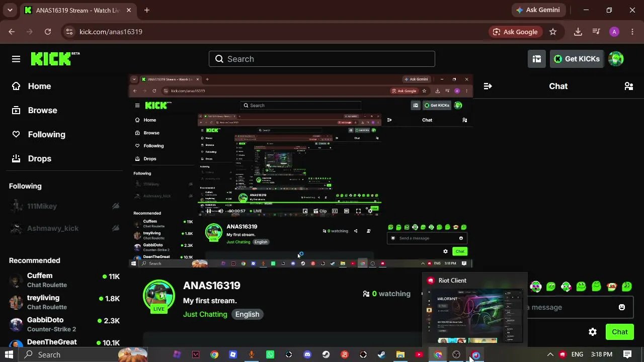Click the Chat panel heading
The image size is (644, 362).
tap(558, 86)
